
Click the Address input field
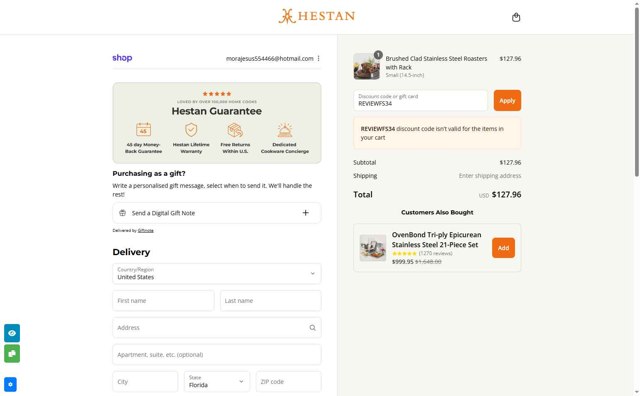point(217,327)
